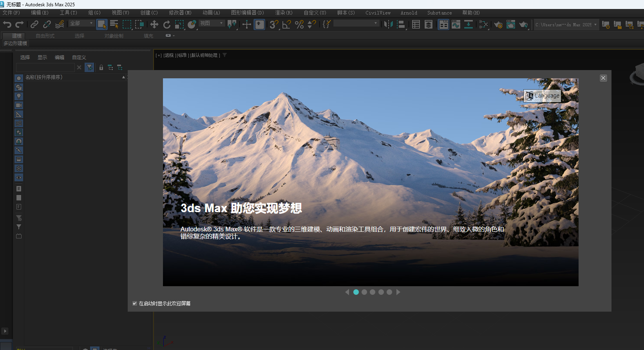
Task: Open the project path dropdown
Action: 566,25
